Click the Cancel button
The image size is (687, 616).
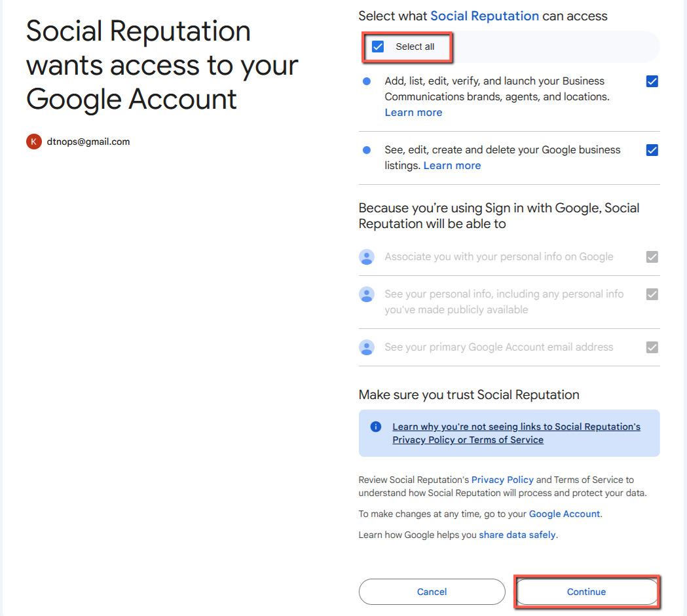432,592
